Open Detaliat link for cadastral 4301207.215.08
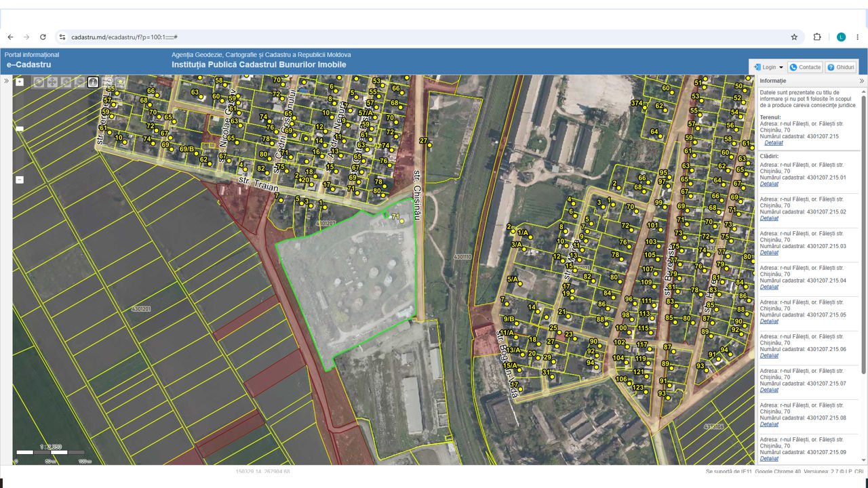The image size is (868, 488). click(x=769, y=424)
